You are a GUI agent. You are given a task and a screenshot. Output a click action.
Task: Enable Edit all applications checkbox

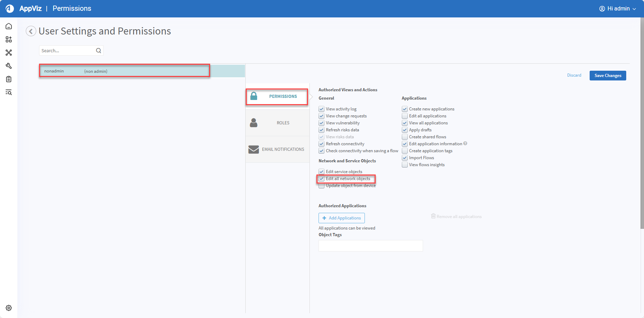(x=405, y=116)
